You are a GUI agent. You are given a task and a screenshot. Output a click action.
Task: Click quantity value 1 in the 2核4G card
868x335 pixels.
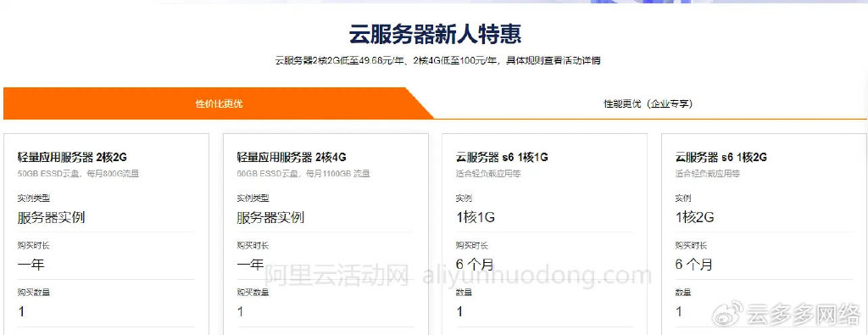(240, 312)
